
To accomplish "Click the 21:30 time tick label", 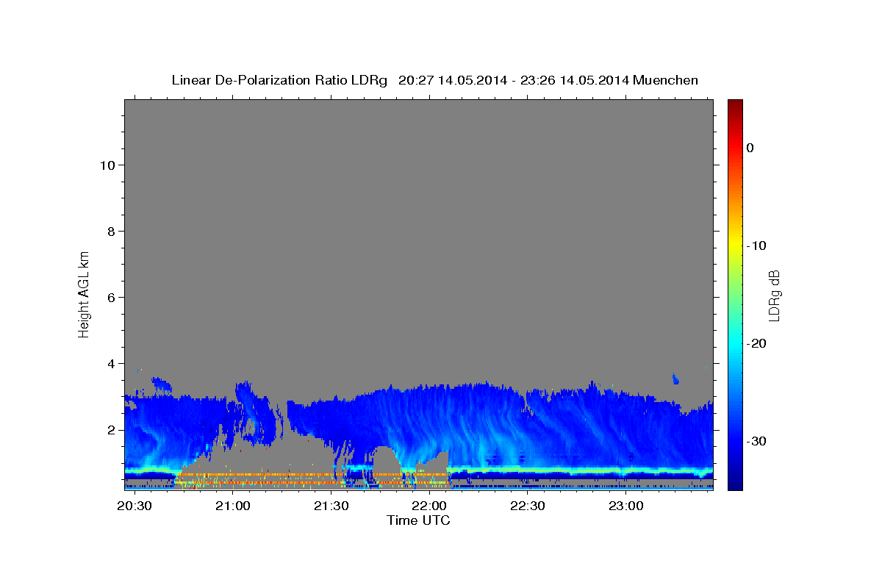I will (331, 506).
